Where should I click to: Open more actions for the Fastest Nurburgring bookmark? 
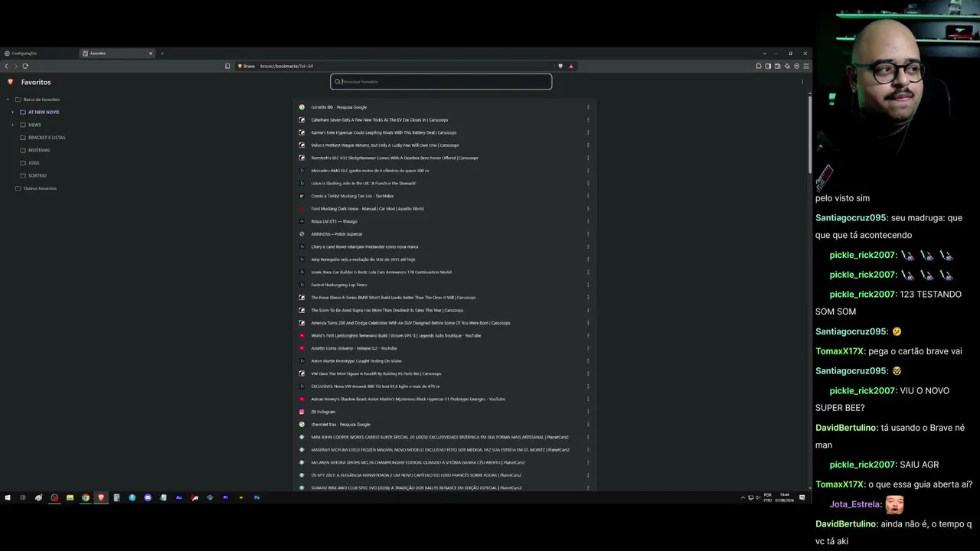[x=588, y=285]
